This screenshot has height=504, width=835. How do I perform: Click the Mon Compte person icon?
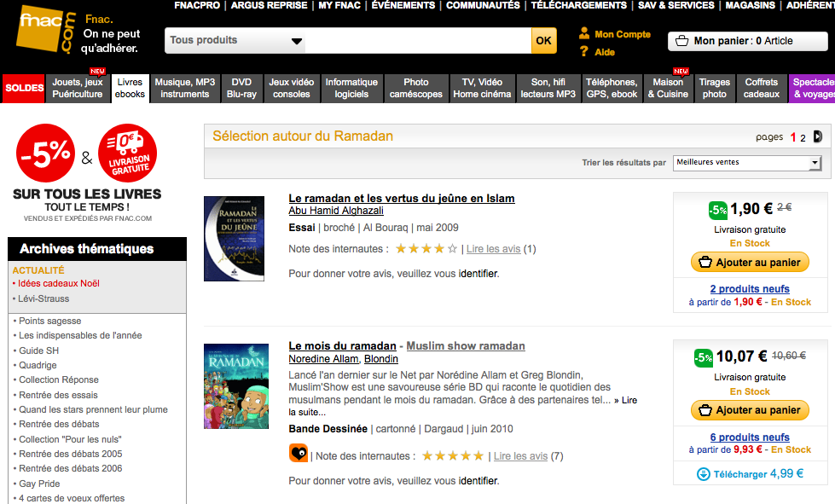coord(584,33)
